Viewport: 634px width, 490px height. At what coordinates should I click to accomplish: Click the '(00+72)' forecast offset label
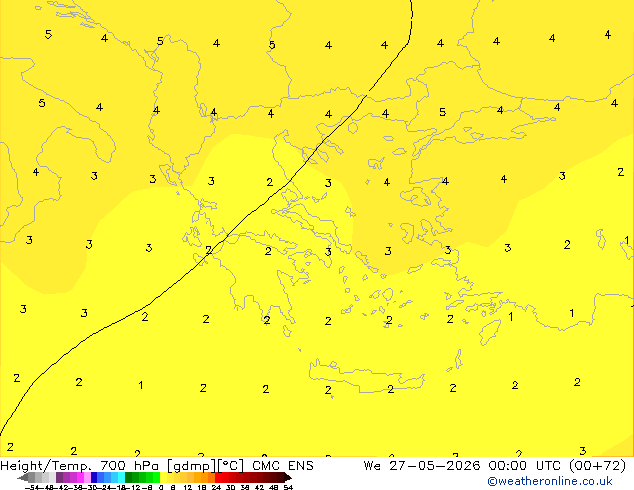coord(598,466)
